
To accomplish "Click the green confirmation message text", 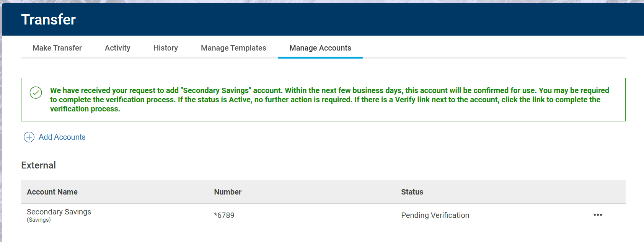I will click(329, 100).
